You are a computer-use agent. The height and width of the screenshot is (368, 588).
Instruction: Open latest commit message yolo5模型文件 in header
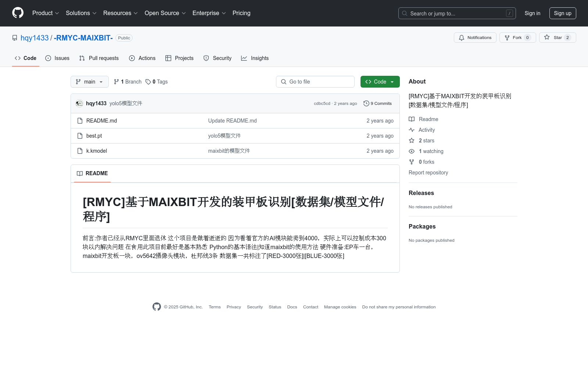click(126, 103)
